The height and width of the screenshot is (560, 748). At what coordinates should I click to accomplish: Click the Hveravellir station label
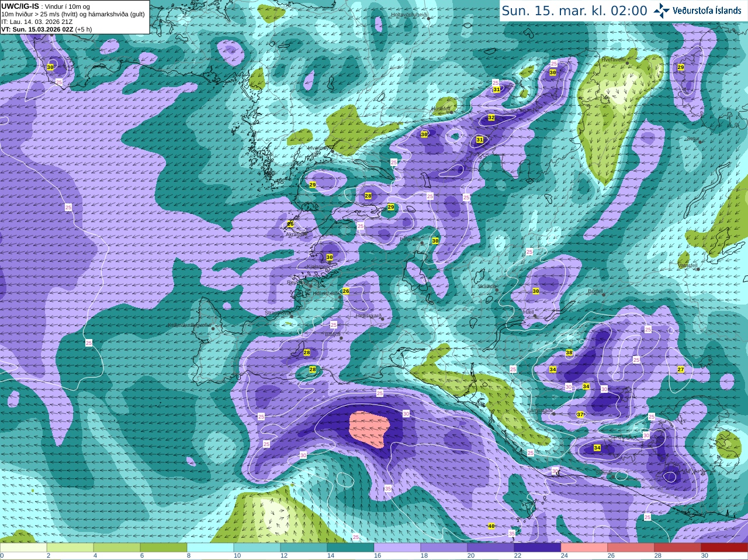pyautogui.click(x=614, y=59)
